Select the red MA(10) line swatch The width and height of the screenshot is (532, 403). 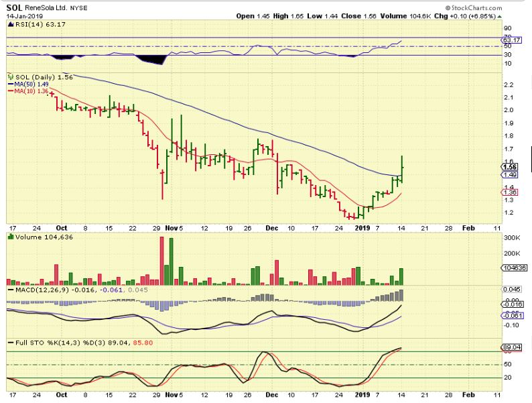(x=10, y=91)
